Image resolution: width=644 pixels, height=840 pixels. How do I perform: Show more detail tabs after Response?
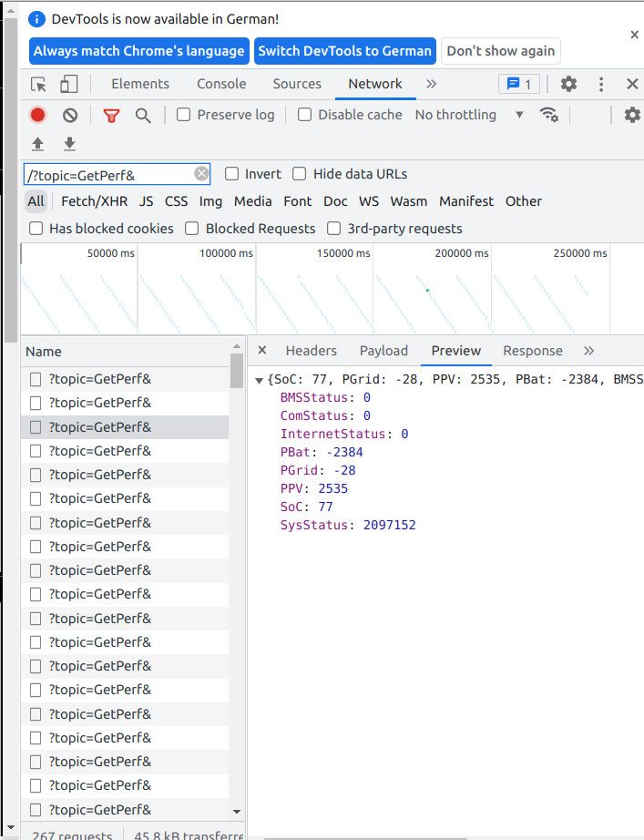pos(588,351)
